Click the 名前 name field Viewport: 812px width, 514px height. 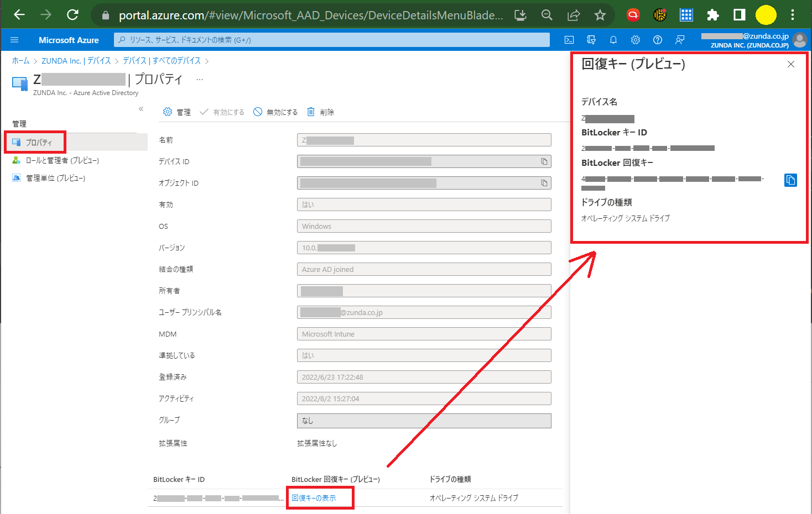click(424, 140)
